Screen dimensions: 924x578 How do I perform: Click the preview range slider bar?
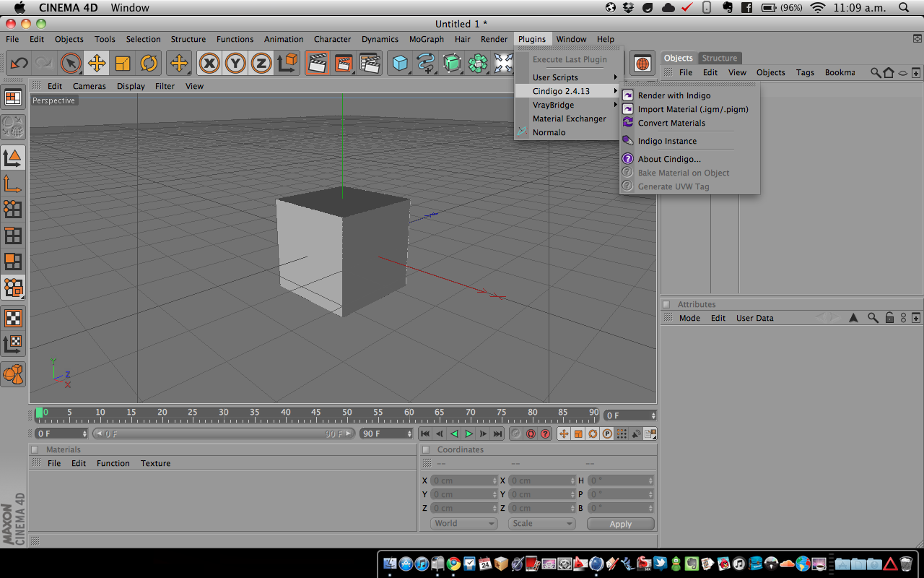click(x=224, y=433)
